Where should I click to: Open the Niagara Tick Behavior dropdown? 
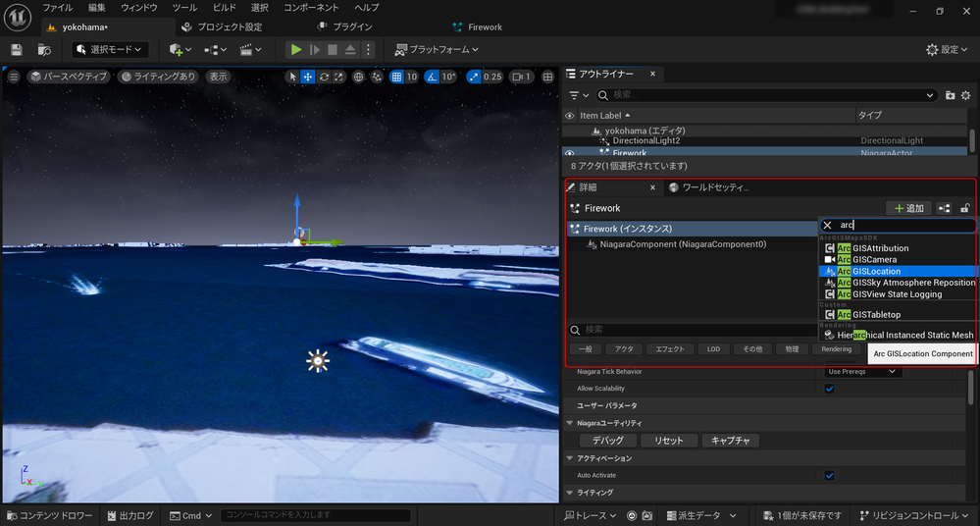coord(862,372)
